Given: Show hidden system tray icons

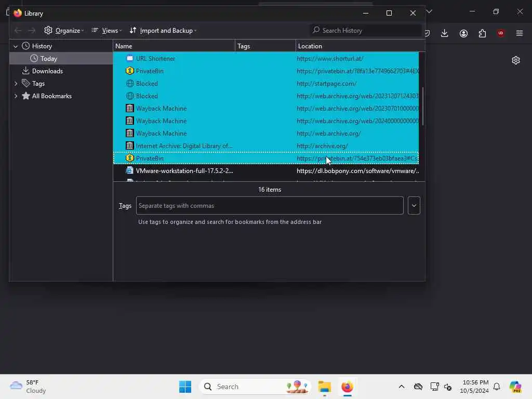Looking at the screenshot, I should [402, 387].
